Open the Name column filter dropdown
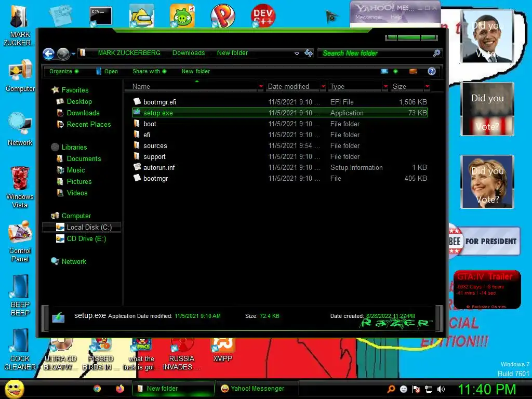The image size is (532, 399). tap(261, 87)
